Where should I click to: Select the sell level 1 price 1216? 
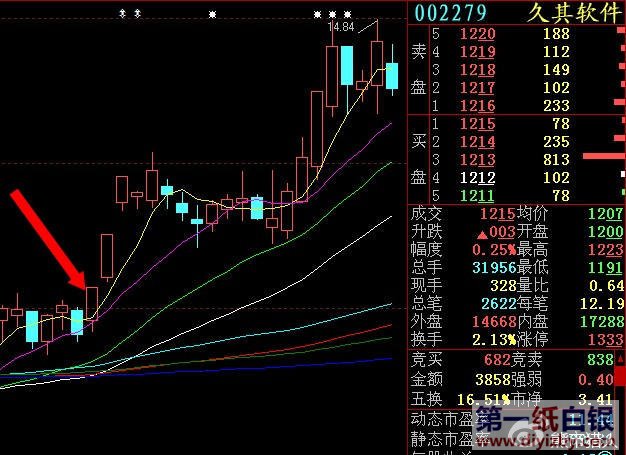click(477, 106)
